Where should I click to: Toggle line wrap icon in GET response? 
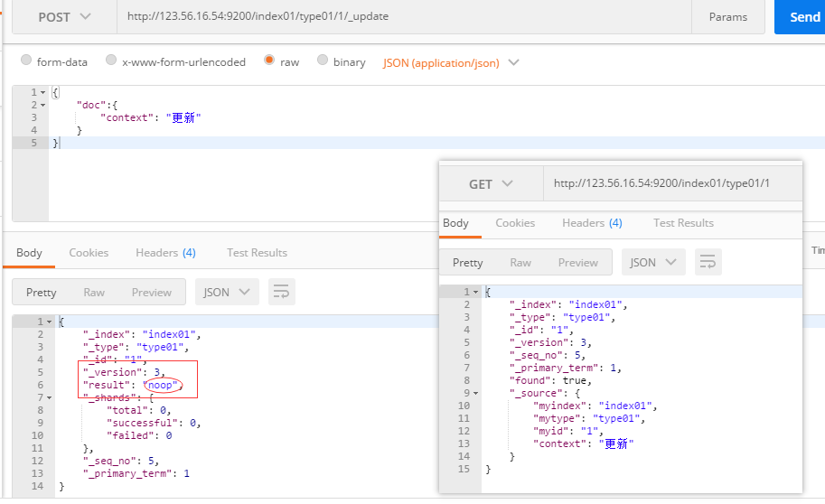pos(708,262)
